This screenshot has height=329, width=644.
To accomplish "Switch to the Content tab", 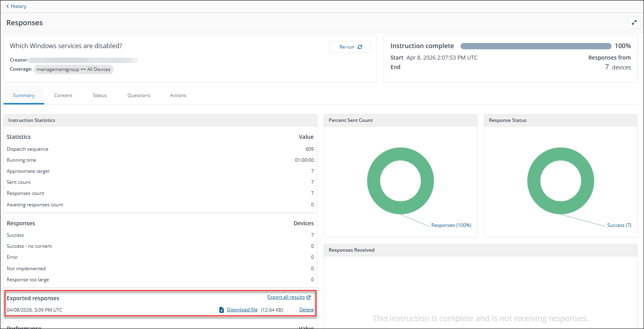I will (x=63, y=95).
